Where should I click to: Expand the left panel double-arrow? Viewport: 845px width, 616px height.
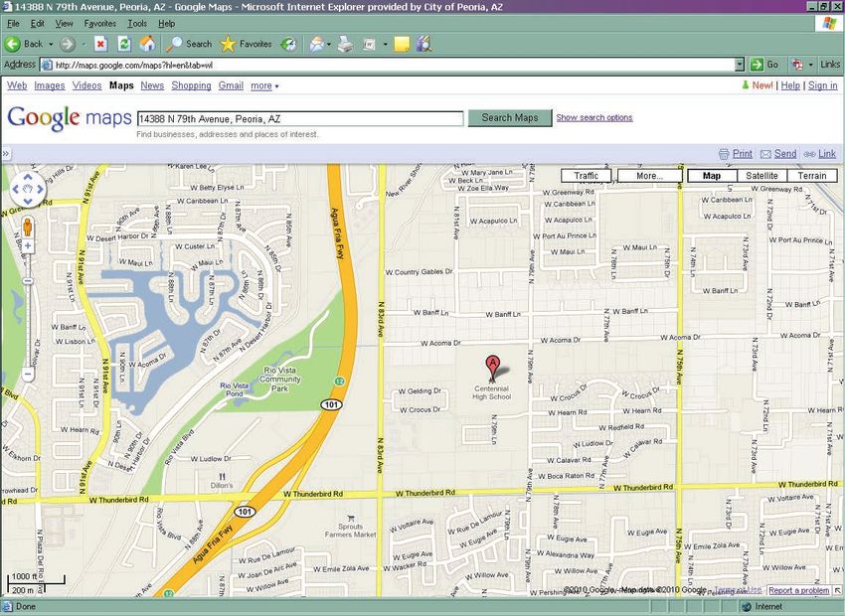pyautogui.click(x=5, y=154)
